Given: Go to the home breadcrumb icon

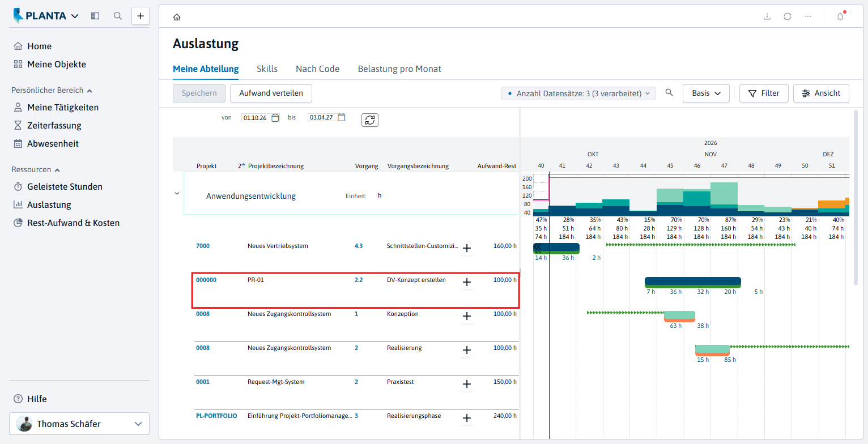Looking at the screenshot, I should pos(177,17).
